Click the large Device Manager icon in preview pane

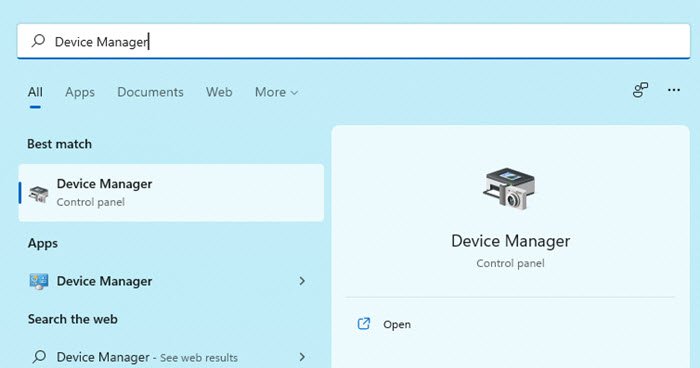click(509, 188)
